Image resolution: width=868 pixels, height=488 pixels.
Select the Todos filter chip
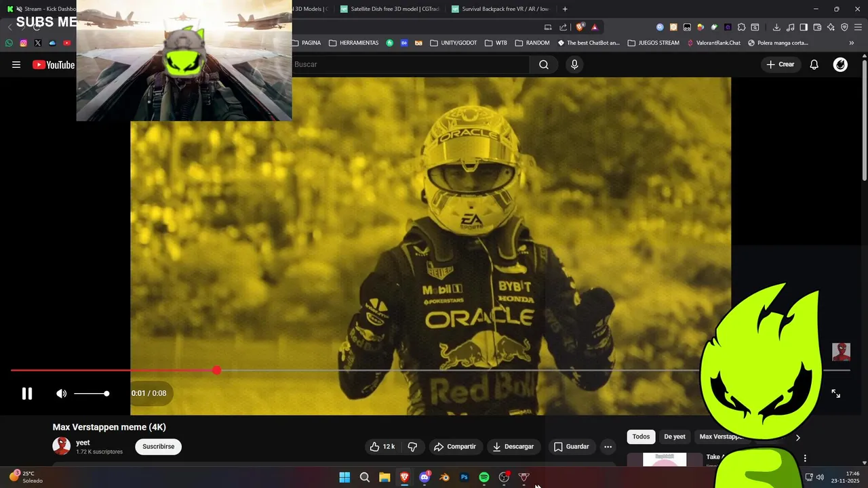641,436
